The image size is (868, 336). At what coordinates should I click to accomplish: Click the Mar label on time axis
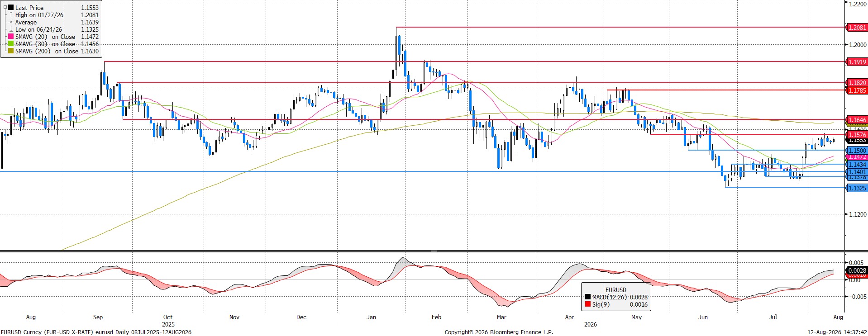[501, 317]
